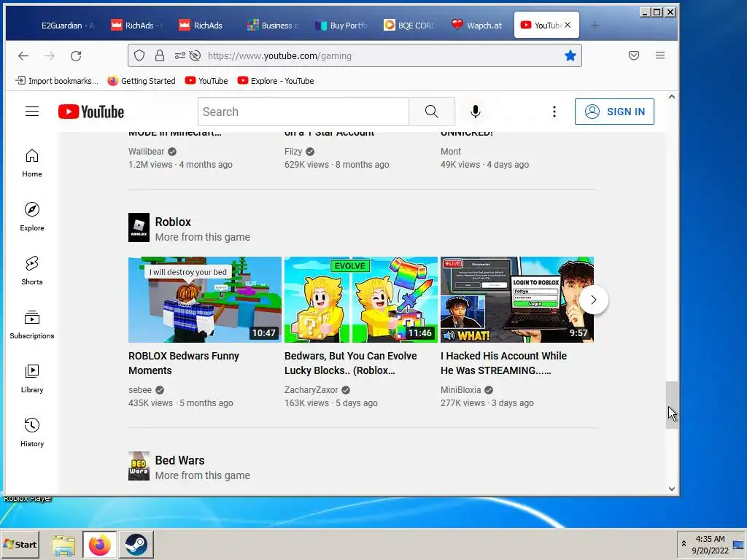
Task: Reload the current page
Action: point(76,55)
